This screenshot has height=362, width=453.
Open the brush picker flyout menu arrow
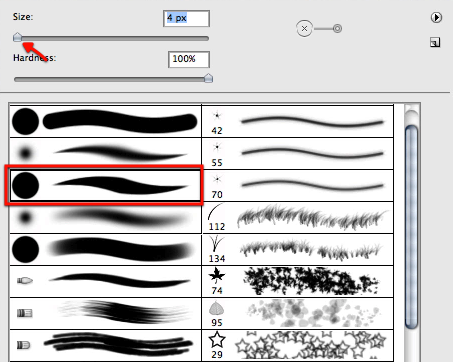(436, 17)
